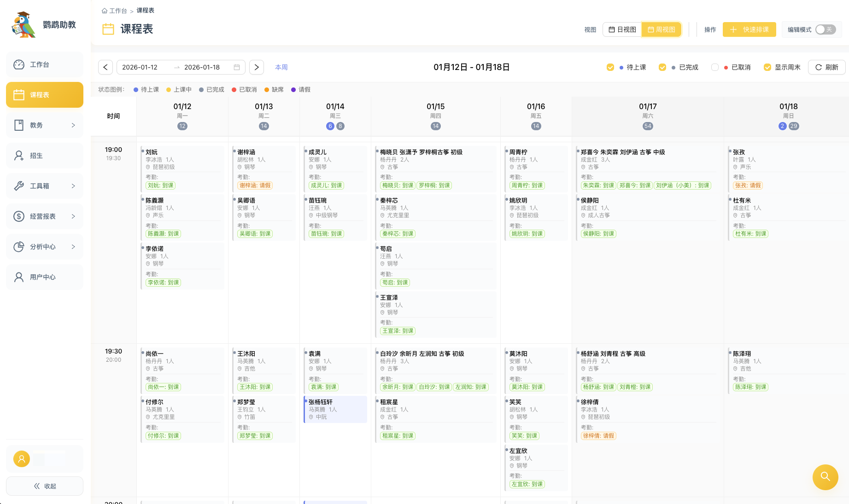This screenshot has width=849, height=504.
Task: Switch to 日视图 tab
Action: (622, 29)
